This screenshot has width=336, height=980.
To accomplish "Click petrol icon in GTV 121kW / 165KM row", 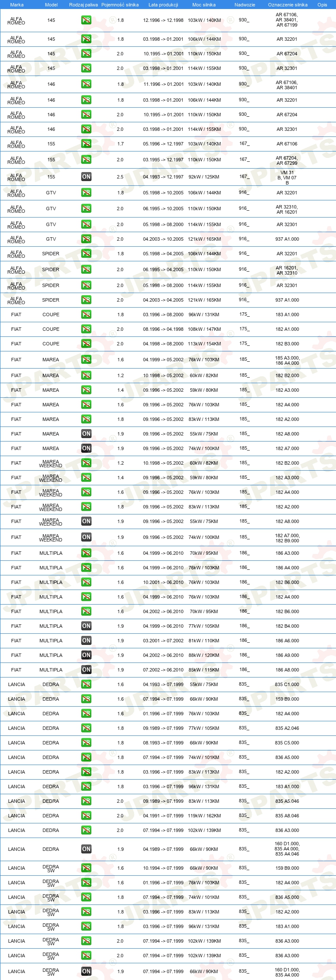I will [86, 239].
